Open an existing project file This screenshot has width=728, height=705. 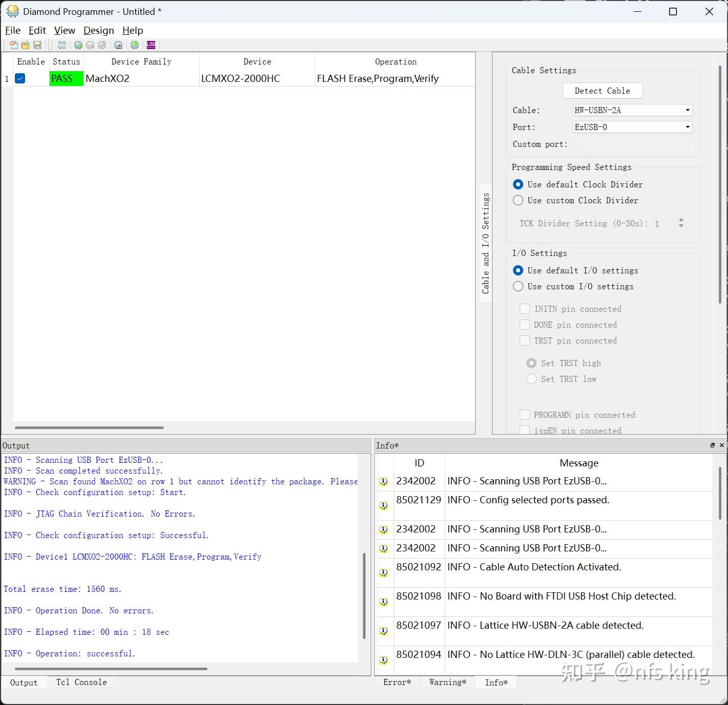coord(26,45)
